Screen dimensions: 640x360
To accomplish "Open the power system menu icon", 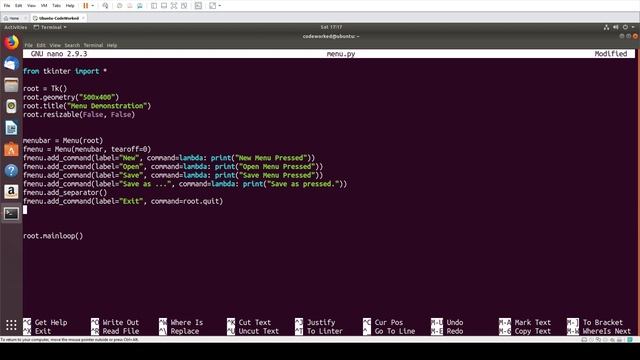I will coord(625,27).
